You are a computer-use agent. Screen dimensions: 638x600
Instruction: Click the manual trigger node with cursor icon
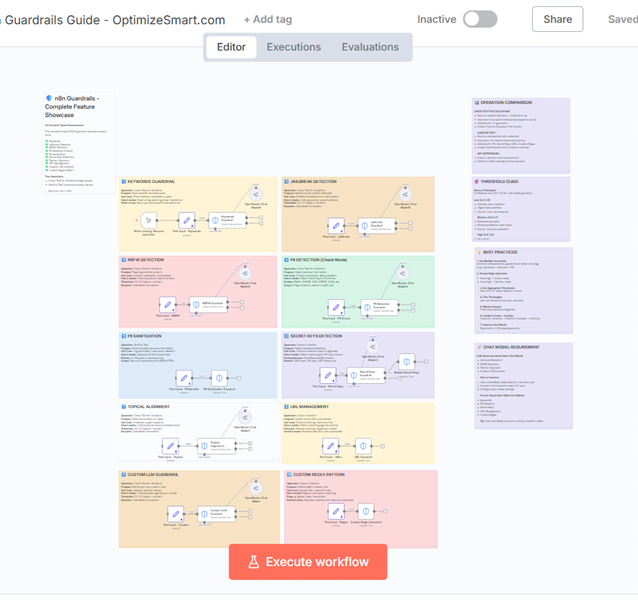149,221
